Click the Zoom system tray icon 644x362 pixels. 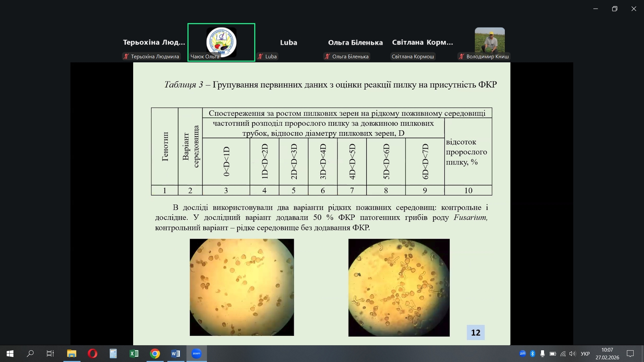pyautogui.click(x=522, y=353)
